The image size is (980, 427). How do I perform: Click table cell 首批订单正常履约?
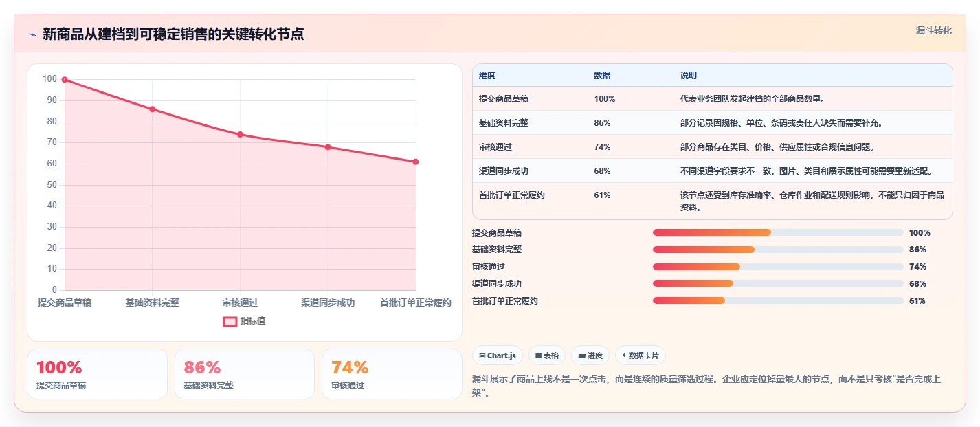coord(512,195)
